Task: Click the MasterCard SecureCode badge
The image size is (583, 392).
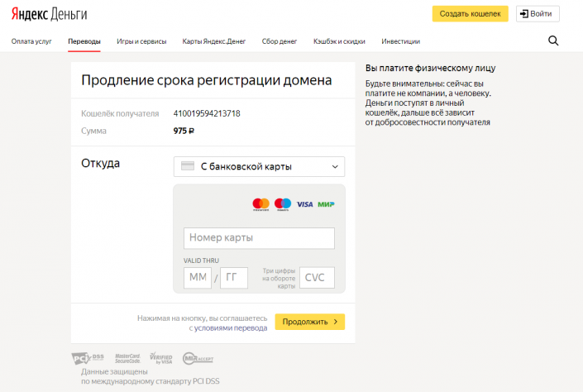Action: [127, 357]
